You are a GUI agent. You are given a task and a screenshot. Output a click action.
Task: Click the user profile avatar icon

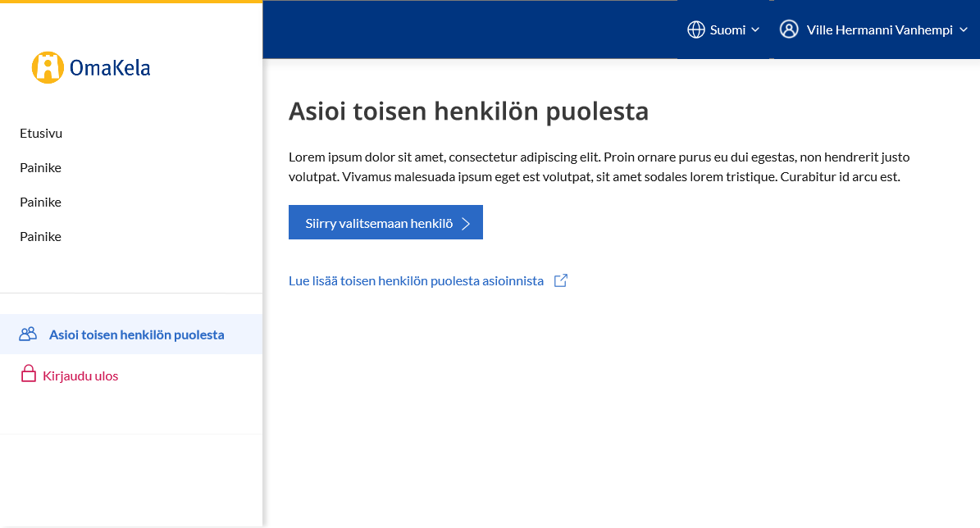789,30
